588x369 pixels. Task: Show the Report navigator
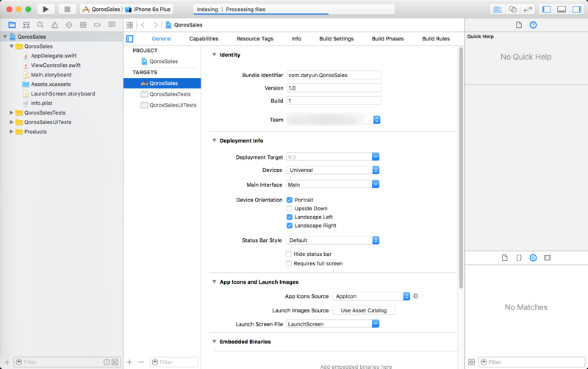click(112, 25)
